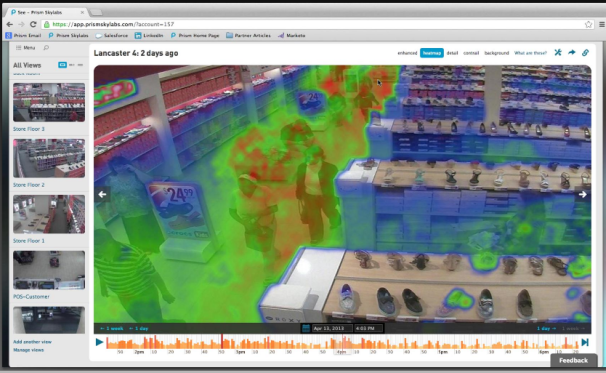
Task: Open the sidebar Menu
Action: click(x=26, y=48)
